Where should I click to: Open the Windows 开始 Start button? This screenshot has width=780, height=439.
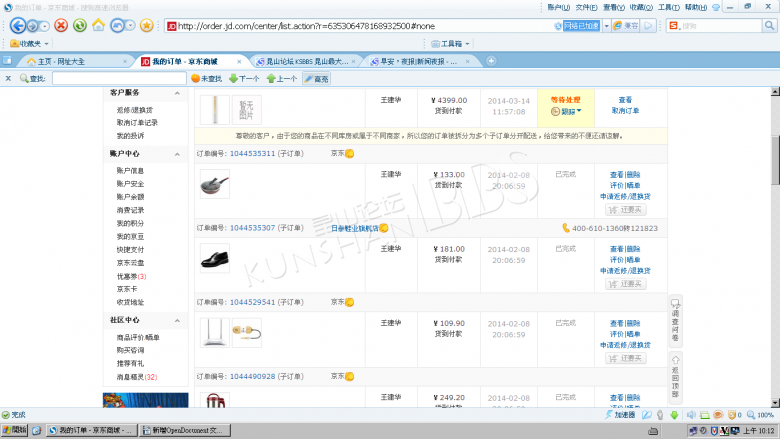(14, 430)
